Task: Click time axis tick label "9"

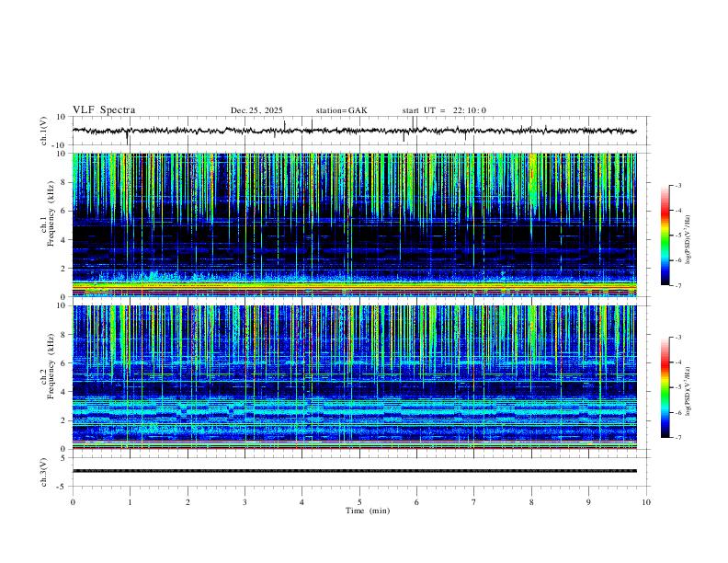Action: tap(588, 502)
